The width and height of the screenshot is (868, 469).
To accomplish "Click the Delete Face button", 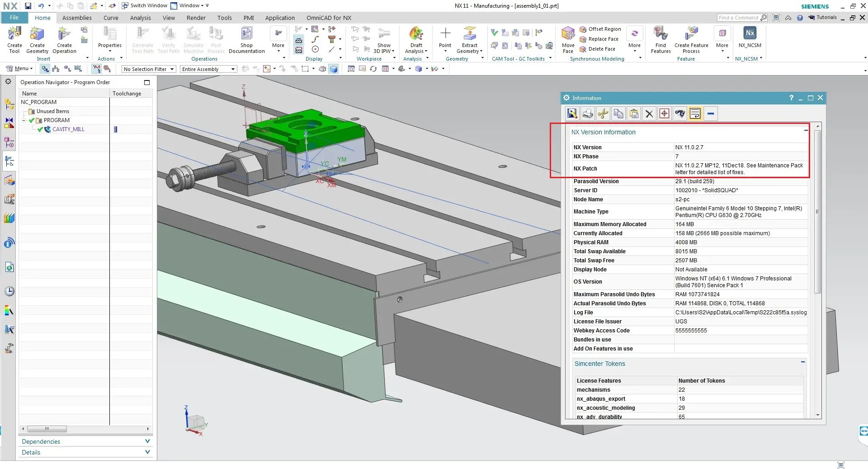I will click(x=597, y=49).
